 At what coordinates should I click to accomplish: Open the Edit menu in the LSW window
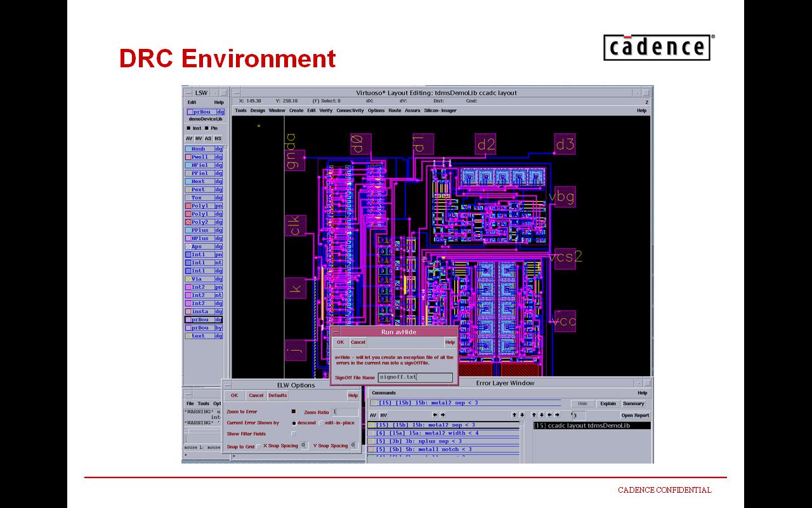point(192,102)
